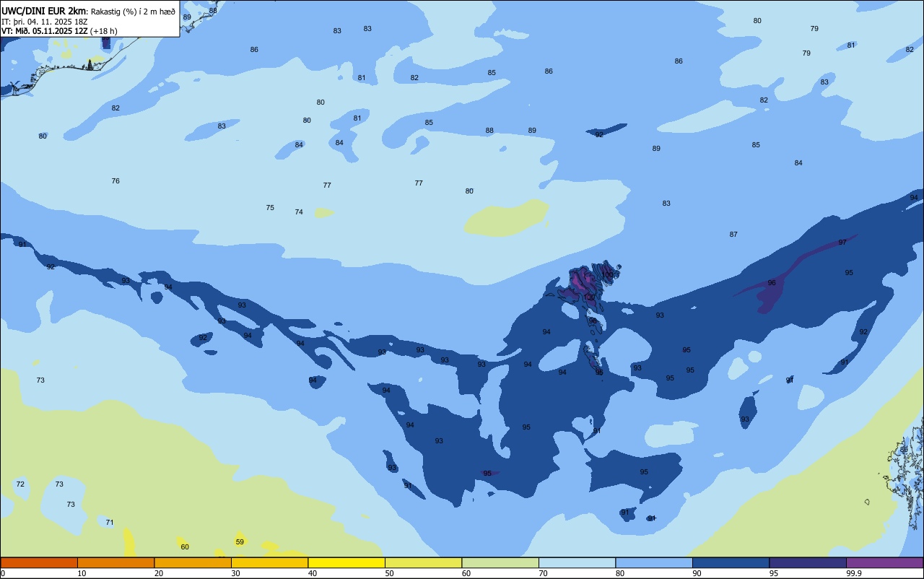This screenshot has width=924, height=579.
Task: Click the purple legend swatch above 99.9
Action: click(x=884, y=562)
